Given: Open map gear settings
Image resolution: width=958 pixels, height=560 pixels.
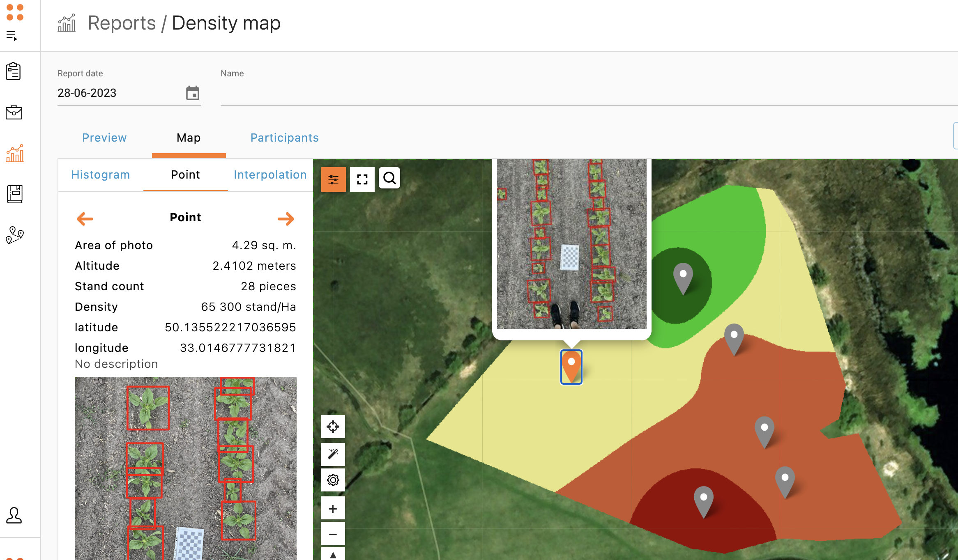Looking at the screenshot, I should coord(333,480).
